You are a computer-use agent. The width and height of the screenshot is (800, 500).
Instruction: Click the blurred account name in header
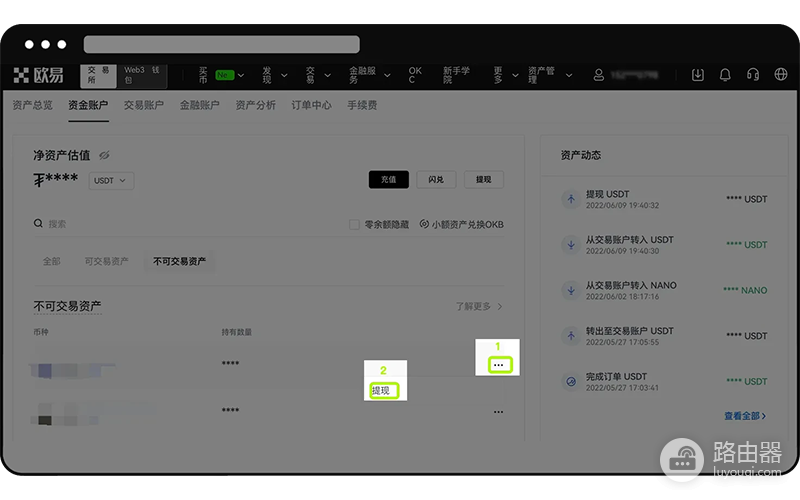click(x=634, y=75)
